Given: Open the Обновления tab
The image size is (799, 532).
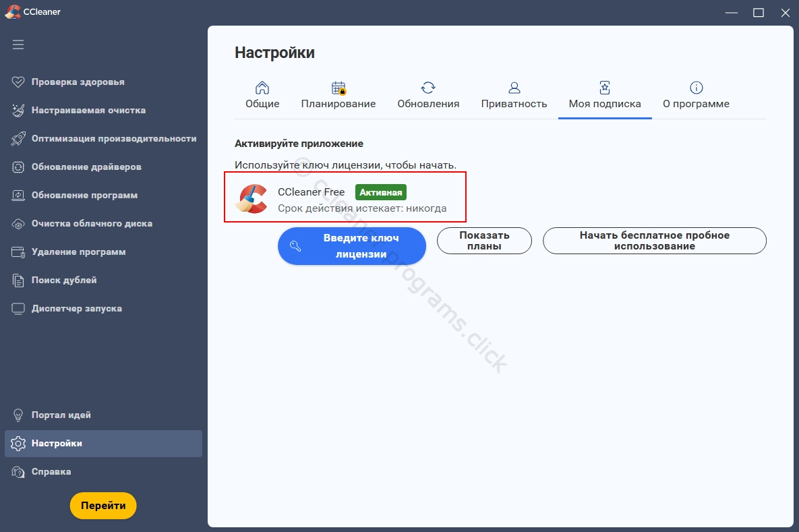Looking at the screenshot, I should (x=428, y=96).
